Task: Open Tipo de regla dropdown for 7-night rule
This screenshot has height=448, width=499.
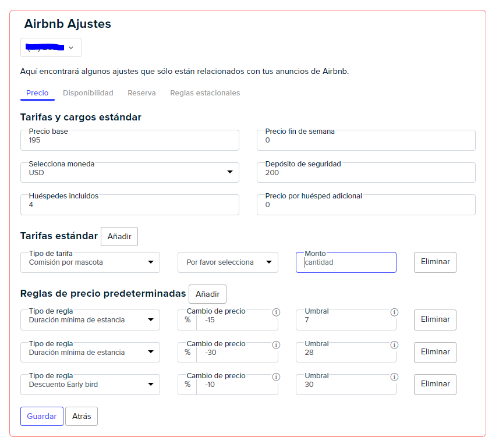Action: [x=90, y=320]
